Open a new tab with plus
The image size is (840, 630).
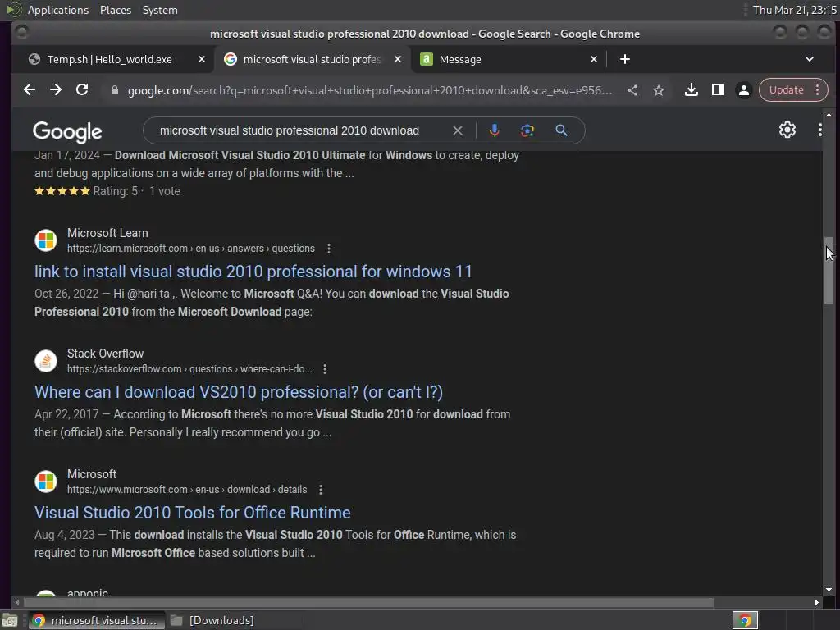point(624,59)
